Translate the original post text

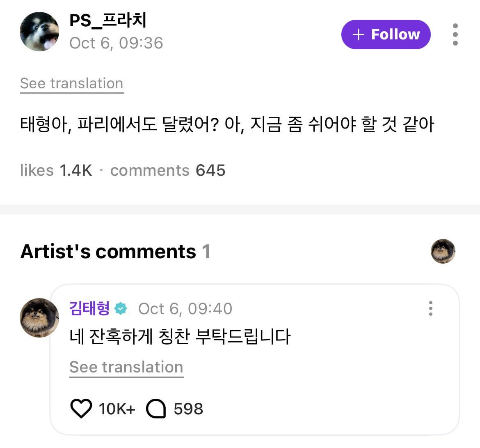(x=71, y=83)
